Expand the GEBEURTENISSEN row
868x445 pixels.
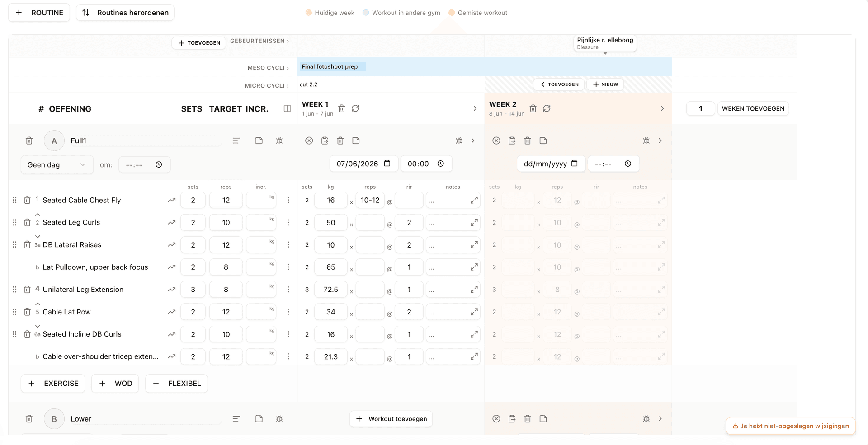[x=259, y=41]
